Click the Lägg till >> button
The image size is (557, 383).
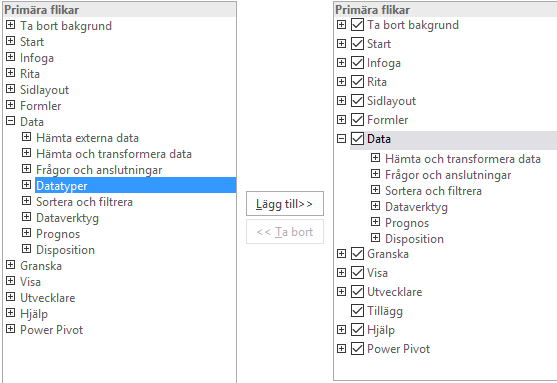tap(285, 204)
